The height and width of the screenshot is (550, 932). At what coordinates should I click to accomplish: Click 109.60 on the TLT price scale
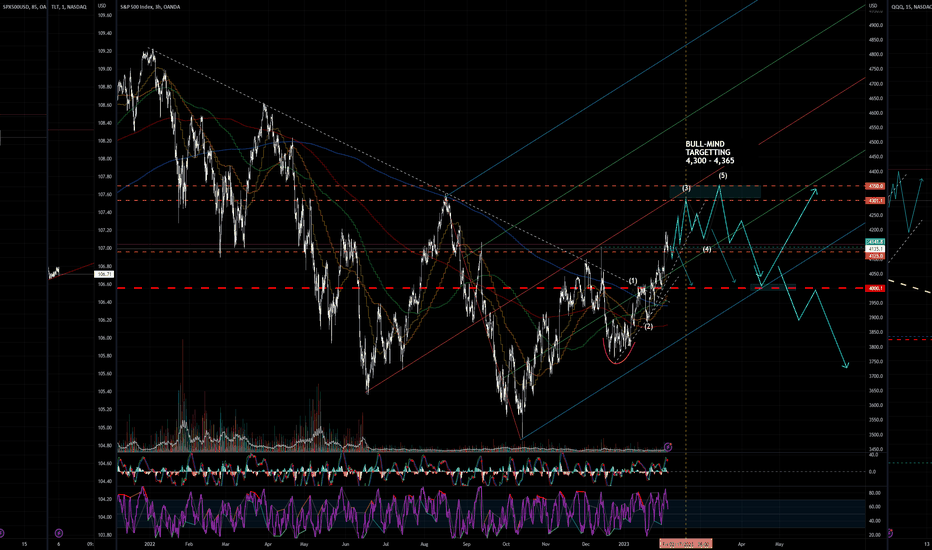105,15
